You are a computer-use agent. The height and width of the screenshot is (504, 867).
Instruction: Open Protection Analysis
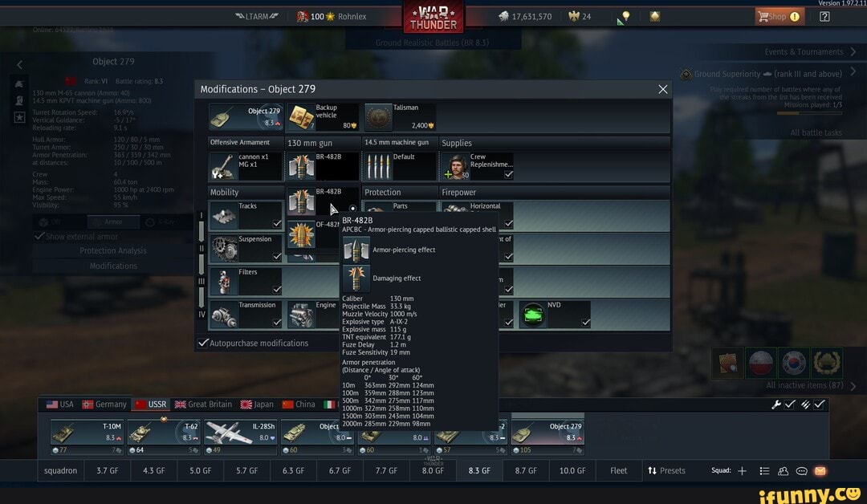[114, 250]
